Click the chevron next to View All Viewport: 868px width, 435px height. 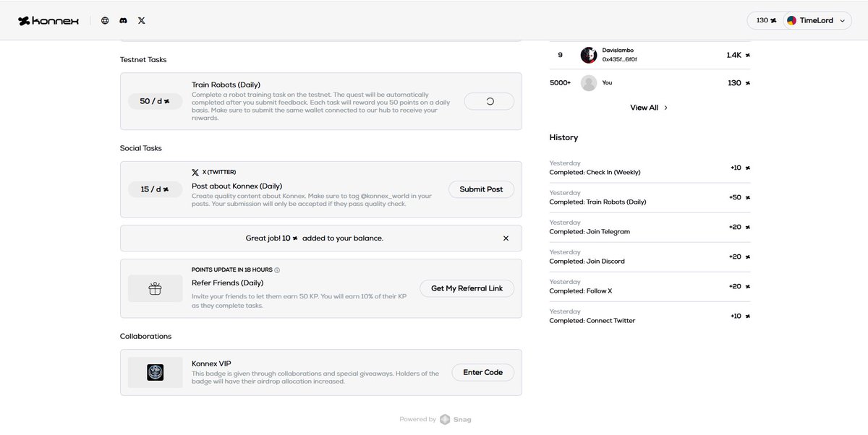click(x=666, y=108)
